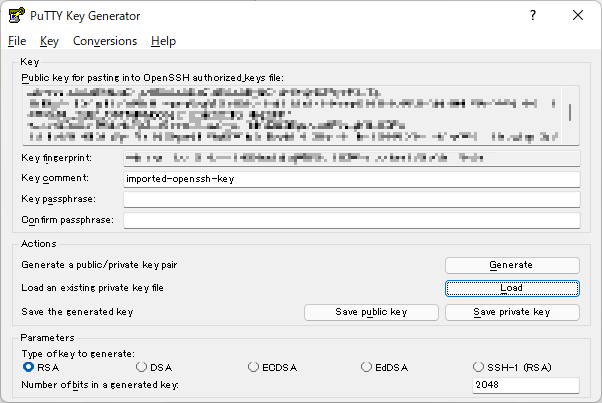Select the ECDSA key type
602x403 pixels.
tap(273, 367)
